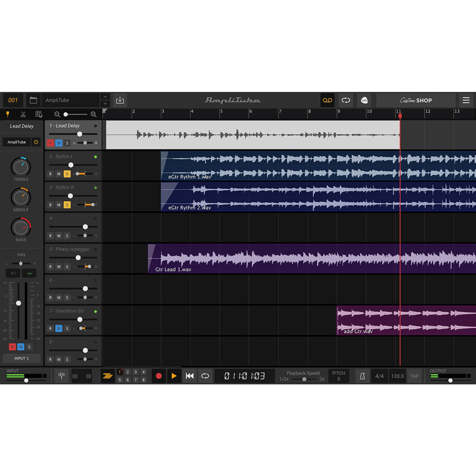Select the scissors cut tool
Image resolution: width=476 pixels, height=476 pixels.
click(23, 114)
